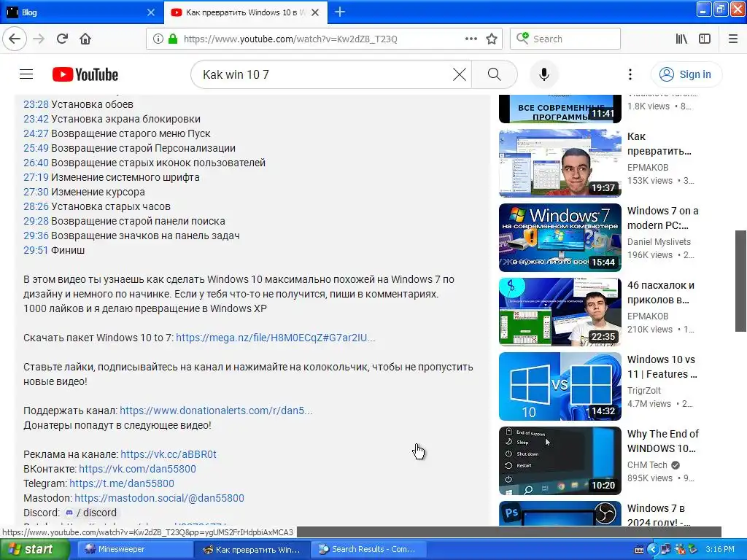The height and width of the screenshot is (560, 747).
Task: Reload the current page
Action: (x=62, y=39)
